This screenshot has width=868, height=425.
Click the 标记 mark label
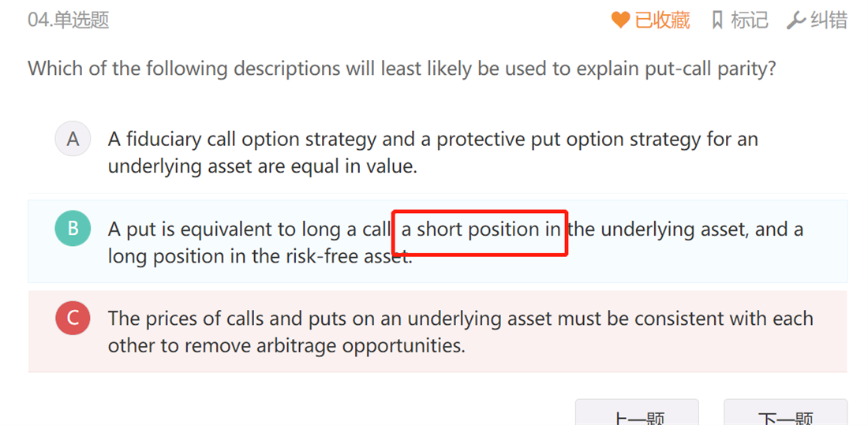click(x=749, y=20)
